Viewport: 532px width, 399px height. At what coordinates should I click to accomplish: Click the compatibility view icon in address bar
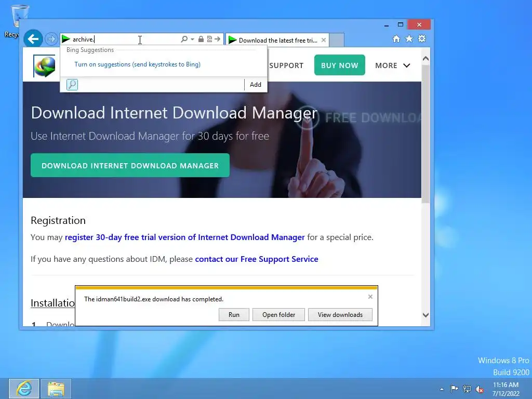click(x=209, y=39)
